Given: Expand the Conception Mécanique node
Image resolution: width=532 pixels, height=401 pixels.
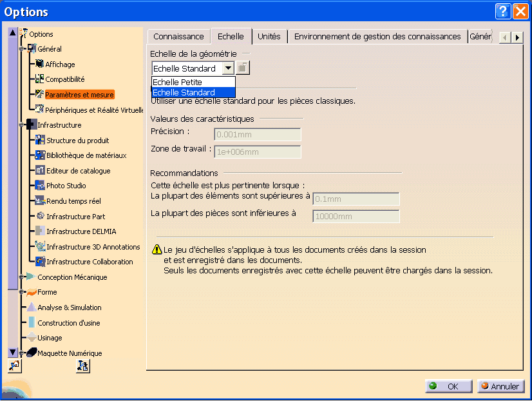Looking at the screenshot, I should 21,277.
